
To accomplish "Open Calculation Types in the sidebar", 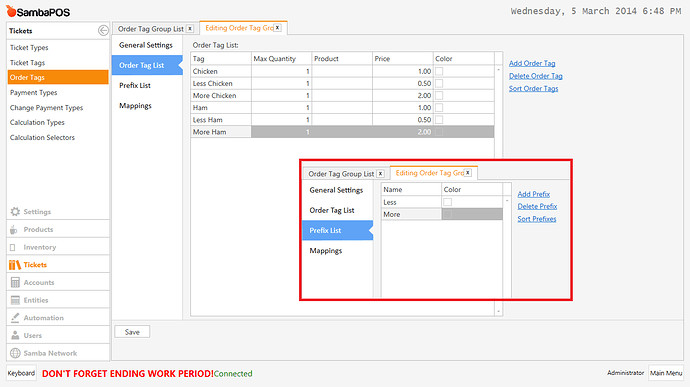I will coord(58,122).
